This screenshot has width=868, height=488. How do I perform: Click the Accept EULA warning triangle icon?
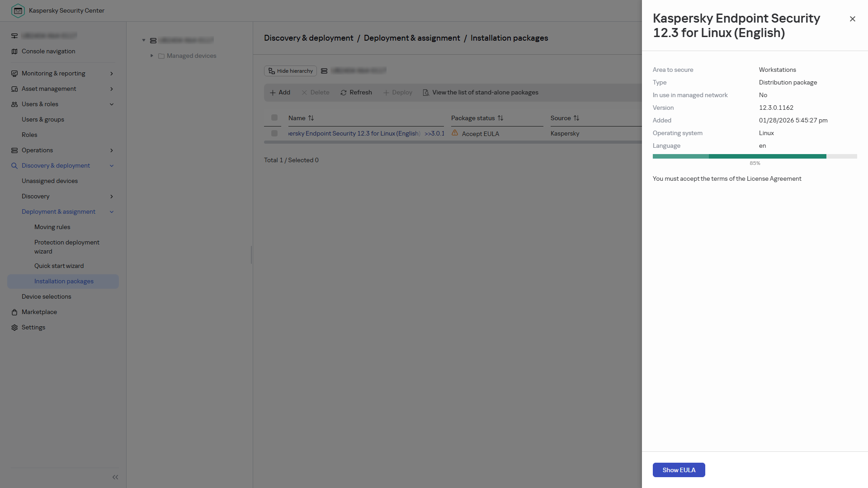click(455, 133)
